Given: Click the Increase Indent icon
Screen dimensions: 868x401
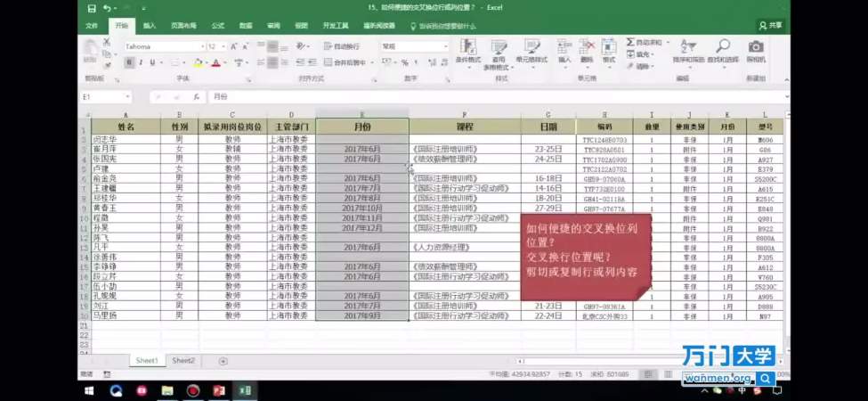Looking at the screenshot, I should [x=311, y=62].
